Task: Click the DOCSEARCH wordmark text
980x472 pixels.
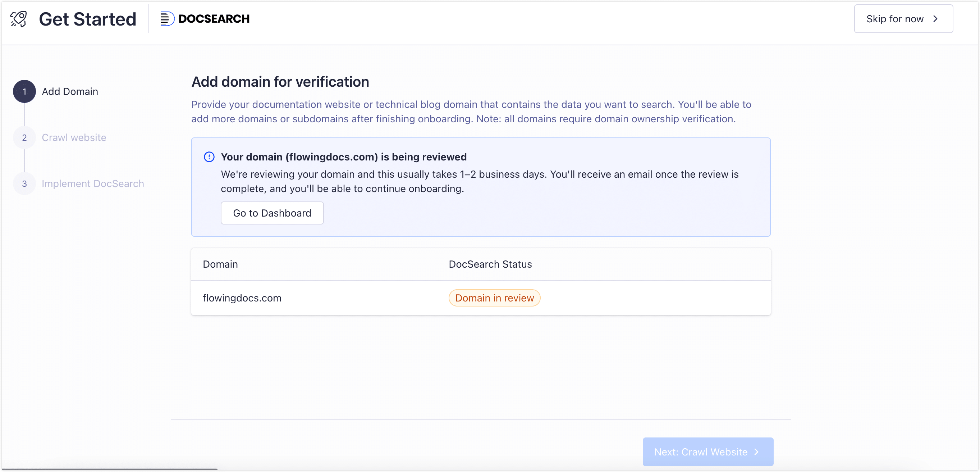Action: click(x=214, y=19)
